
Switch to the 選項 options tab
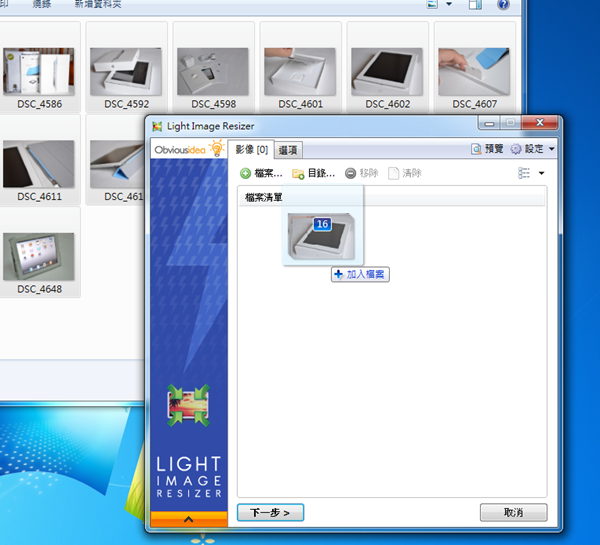[288, 150]
